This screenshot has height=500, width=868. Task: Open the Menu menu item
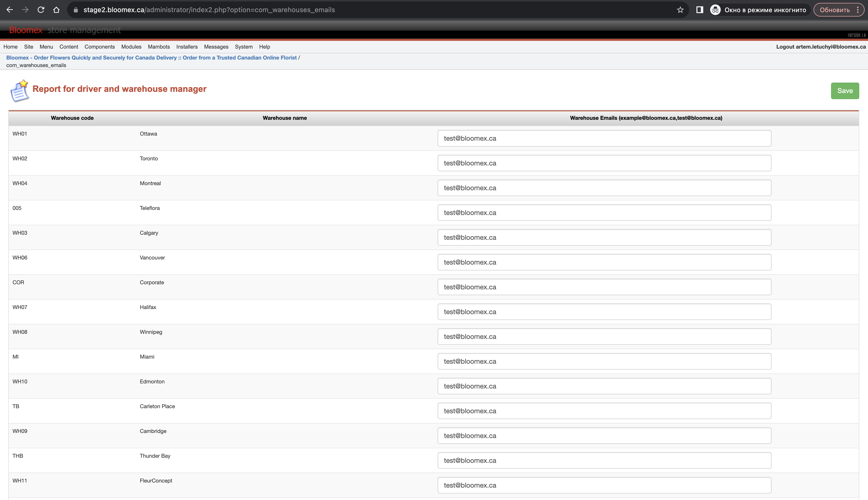tap(46, 47)
